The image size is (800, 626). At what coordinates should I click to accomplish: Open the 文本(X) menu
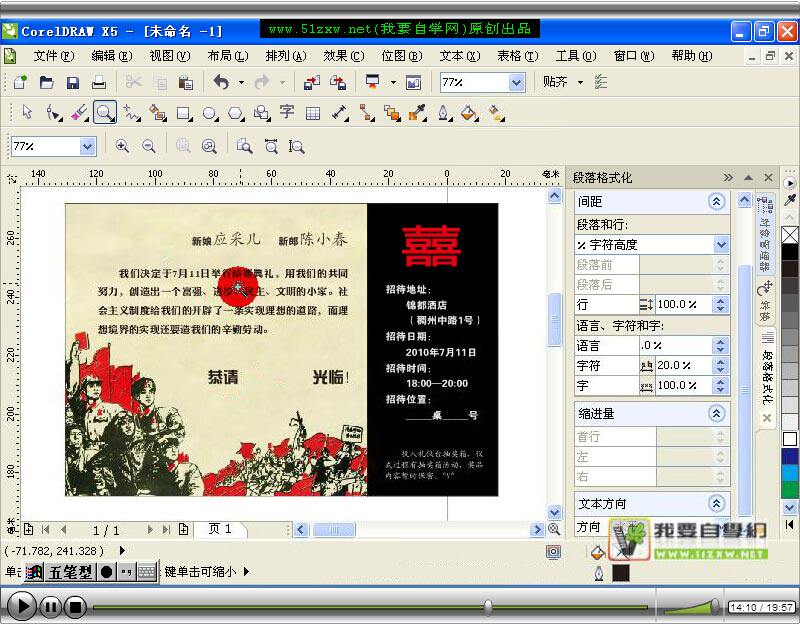pyautogui.click(x=460, y=56)
